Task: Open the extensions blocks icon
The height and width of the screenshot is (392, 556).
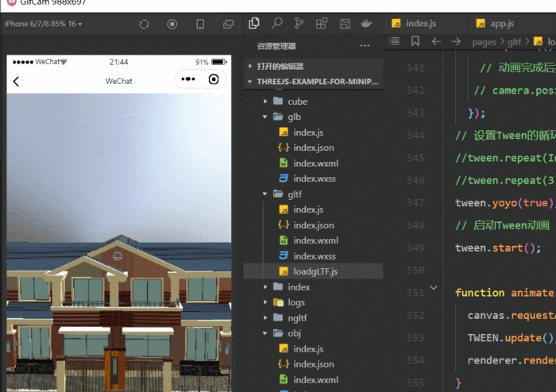Action: coord(322,24)
